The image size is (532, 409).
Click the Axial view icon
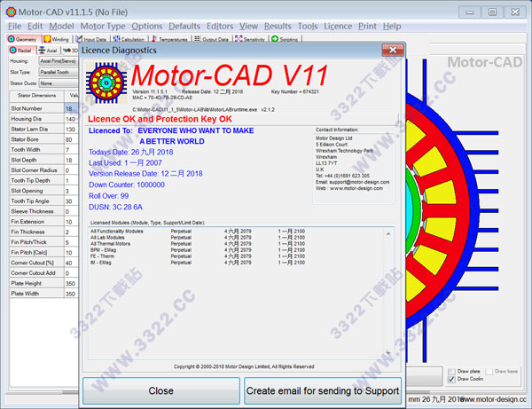pos(42,51)
